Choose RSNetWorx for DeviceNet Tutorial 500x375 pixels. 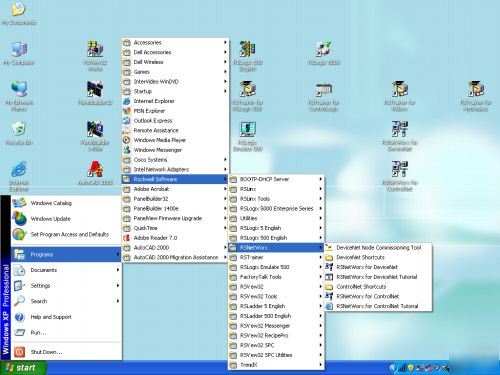click(378, 277)
